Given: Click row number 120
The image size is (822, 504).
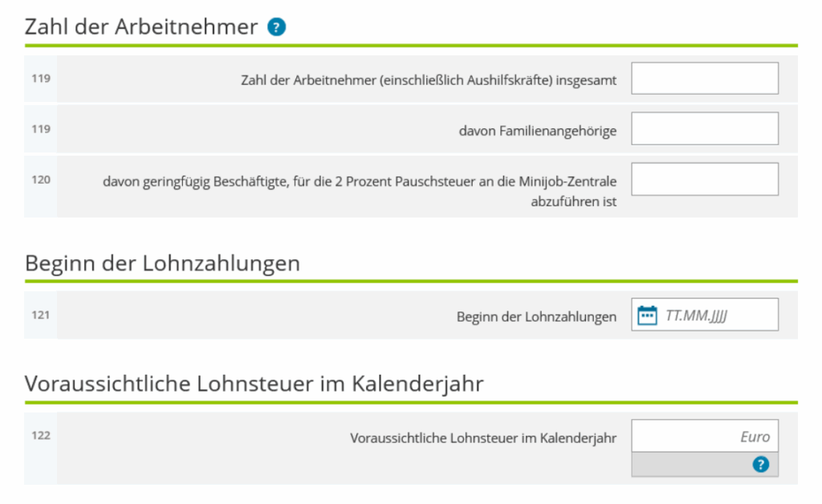Looking at the screenshot, I should [41, 180].
